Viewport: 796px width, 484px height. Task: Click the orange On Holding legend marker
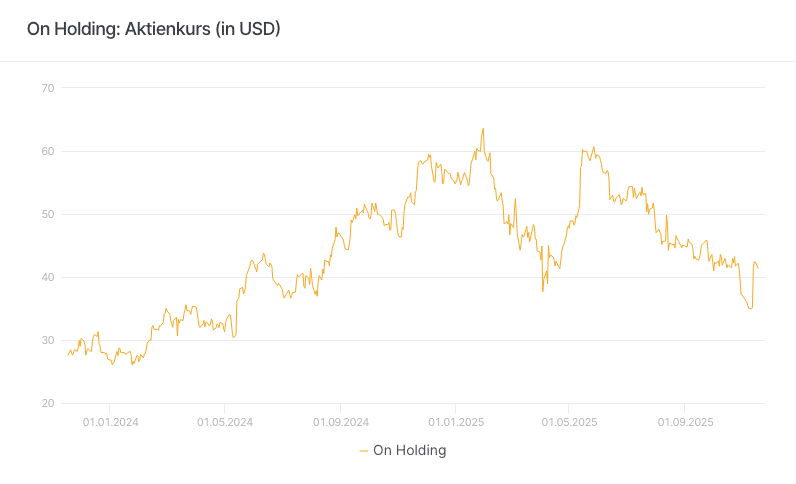point(363,451)
